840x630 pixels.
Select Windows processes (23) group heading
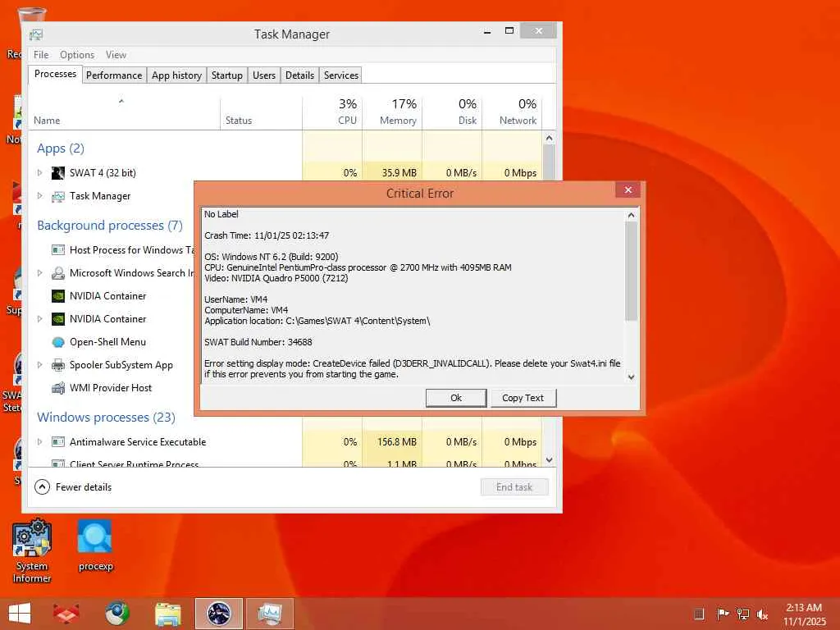(106, 418)
